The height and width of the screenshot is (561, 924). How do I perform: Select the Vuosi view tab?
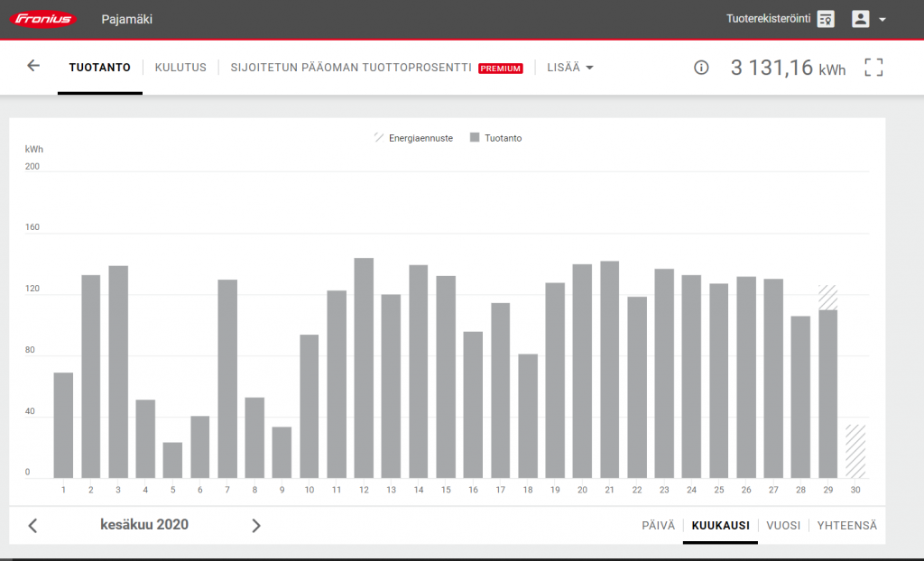(782, 526)
